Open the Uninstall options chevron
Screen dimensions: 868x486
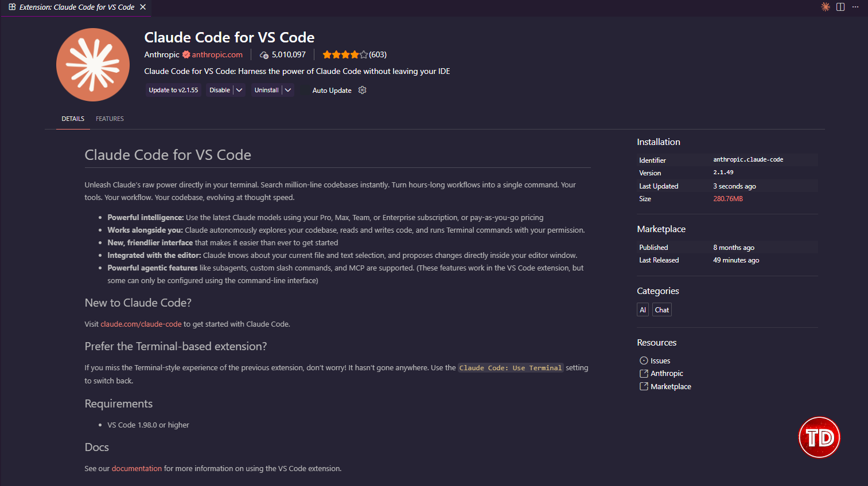[288, 90]
